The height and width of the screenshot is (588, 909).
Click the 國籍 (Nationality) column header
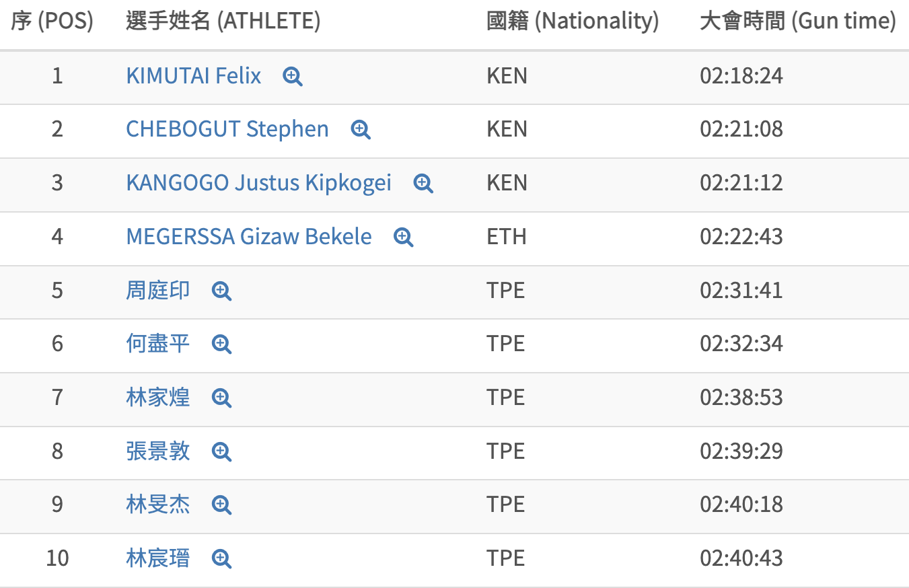point(572,22)
